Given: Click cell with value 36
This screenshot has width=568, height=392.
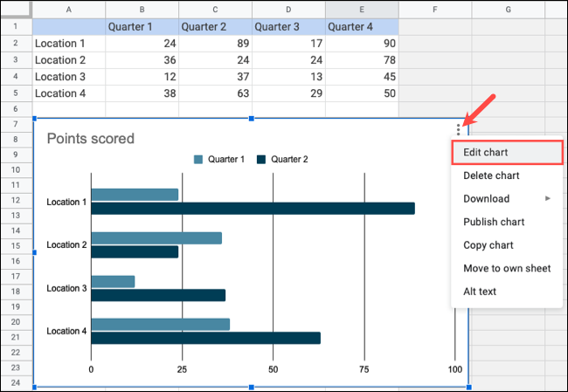Looking at the screenshot, I should pos(142,60).
